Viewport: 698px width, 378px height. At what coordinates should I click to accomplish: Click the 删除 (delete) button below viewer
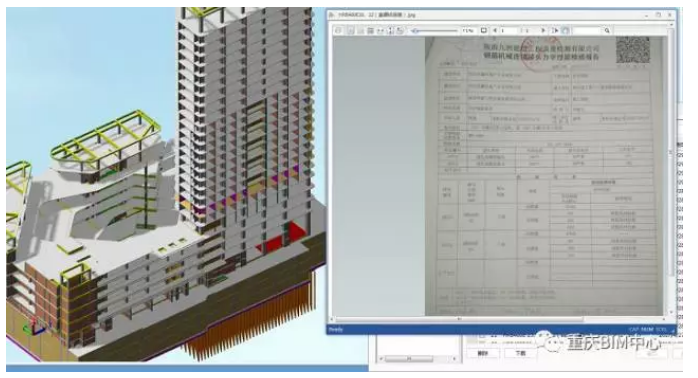click(x=483, y=353)
